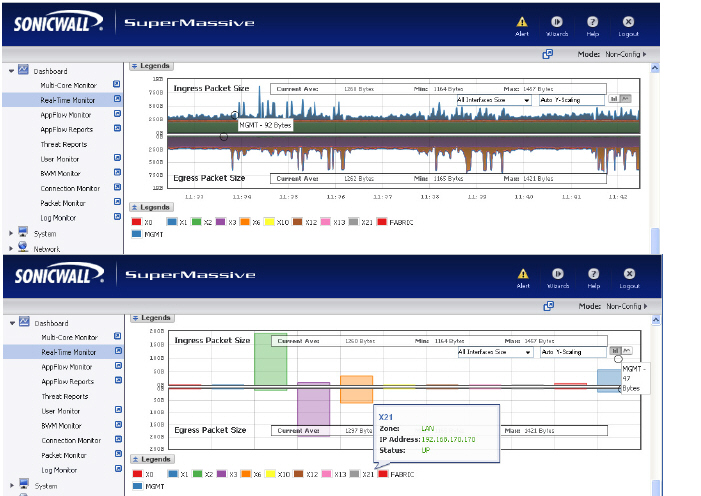
Task: Collapse Dashboard tree in upper sidebar
Action: point(11,71)
